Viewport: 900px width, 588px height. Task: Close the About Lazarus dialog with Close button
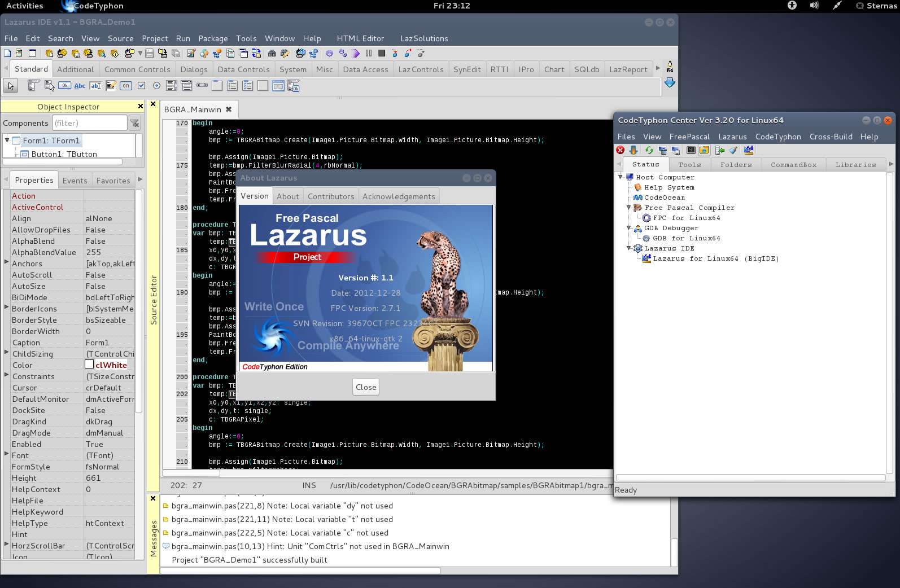pyautogui.click(x=366, y=387)
